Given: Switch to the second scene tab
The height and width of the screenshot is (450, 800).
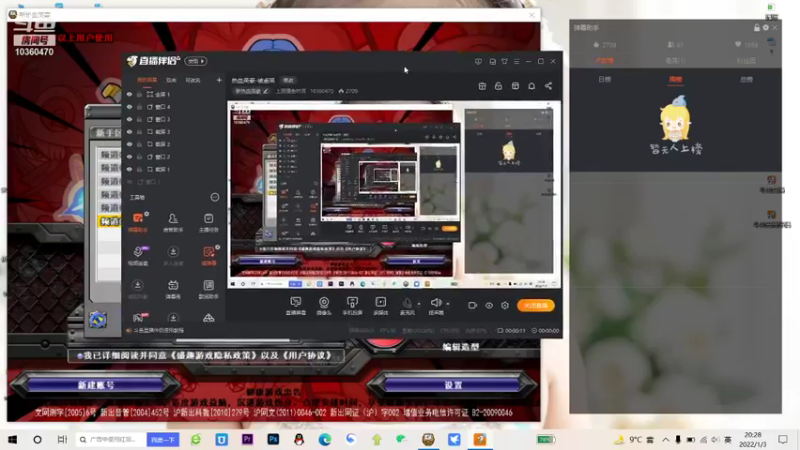Looking at the screenshot, I should tap(171, 80).
